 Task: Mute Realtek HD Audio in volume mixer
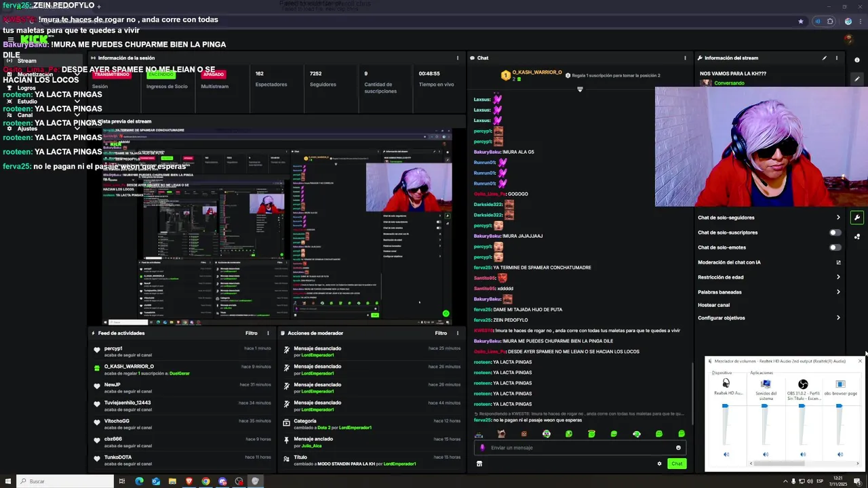(726, 454)
